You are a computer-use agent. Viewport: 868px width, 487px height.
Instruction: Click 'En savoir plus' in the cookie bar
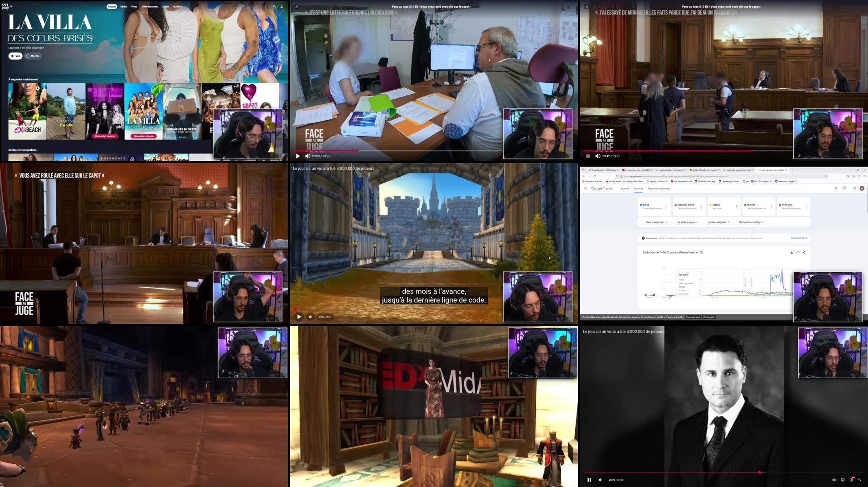[x=693, y=317]
